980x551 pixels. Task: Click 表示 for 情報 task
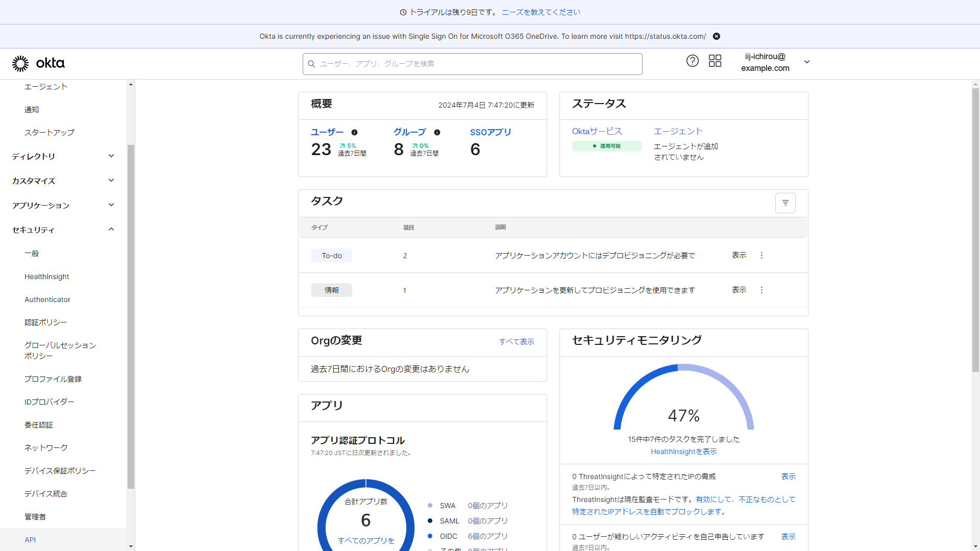pyautogui.click(x=739, y=290)
